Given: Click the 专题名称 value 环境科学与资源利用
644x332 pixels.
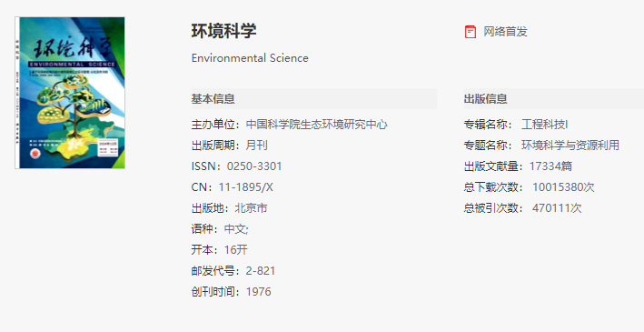Looking at the screenshot, I should click(570, 146).
